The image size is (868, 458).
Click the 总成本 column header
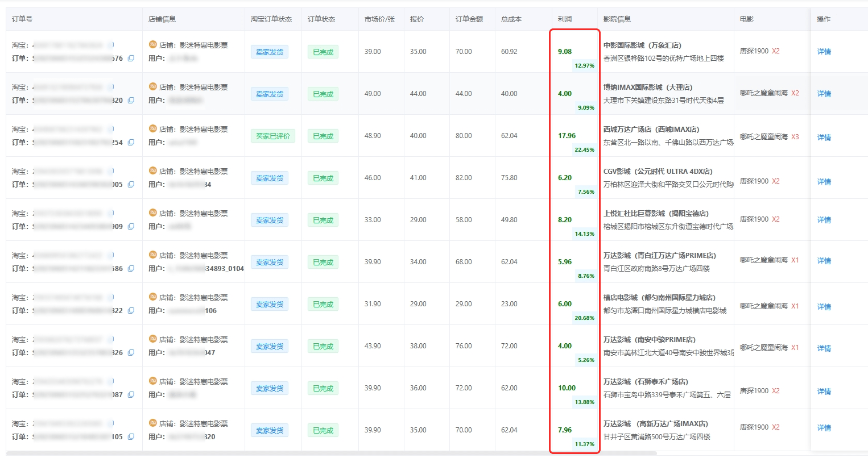click(x=511, y=19)
